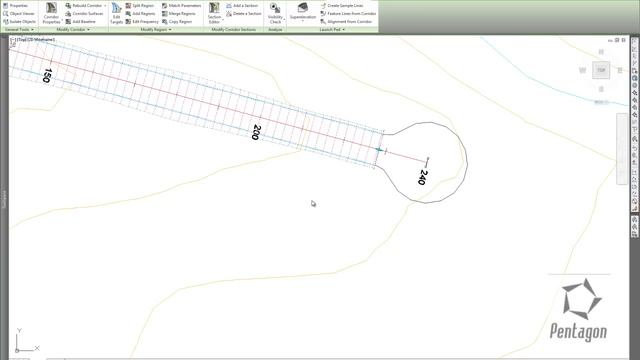Screen dimensions: 640x360
Task: Open the Properties tool in General Tools
Action: coord(16,6)
